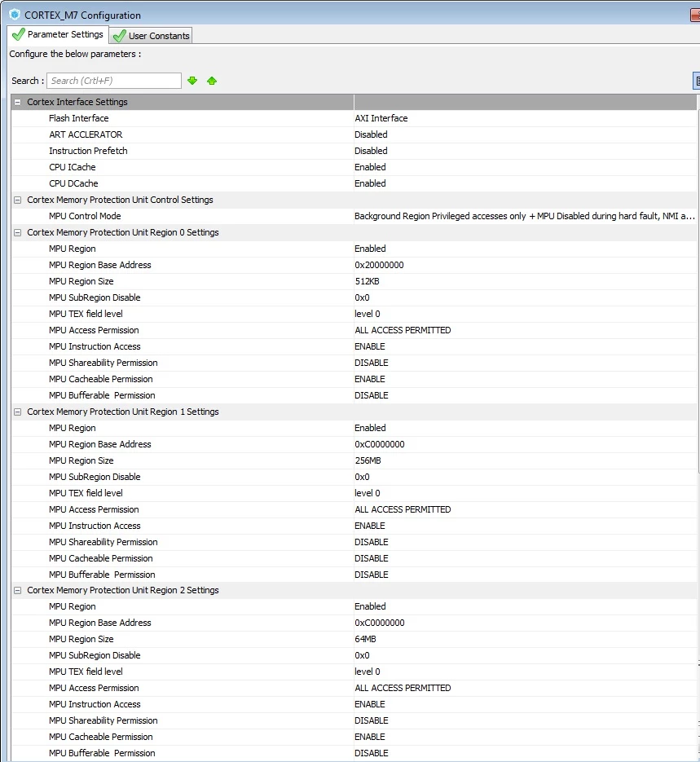The height and width of the screenshot is (762, 700).
Task: Switch to the User Constants tab
Action: pos(151,36)
